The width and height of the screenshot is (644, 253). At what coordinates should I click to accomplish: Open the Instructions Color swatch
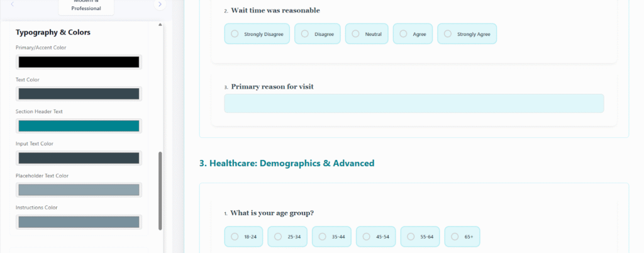click(79, 222)
